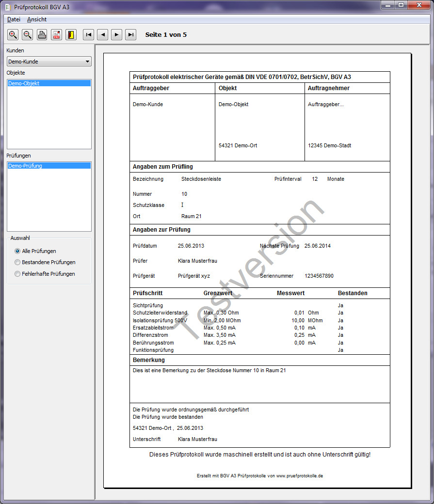Click the 'Bestanden' column header

(x=353, y=293)
